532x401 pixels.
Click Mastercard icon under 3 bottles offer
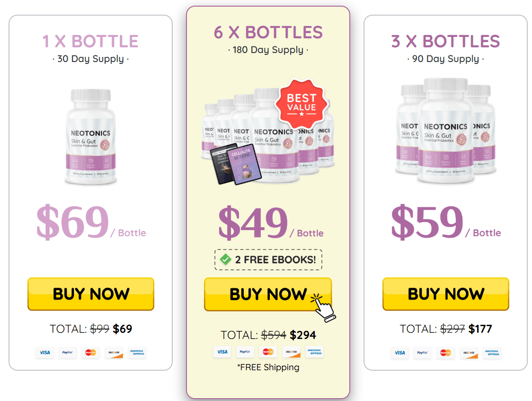click(x=445, y=353)
